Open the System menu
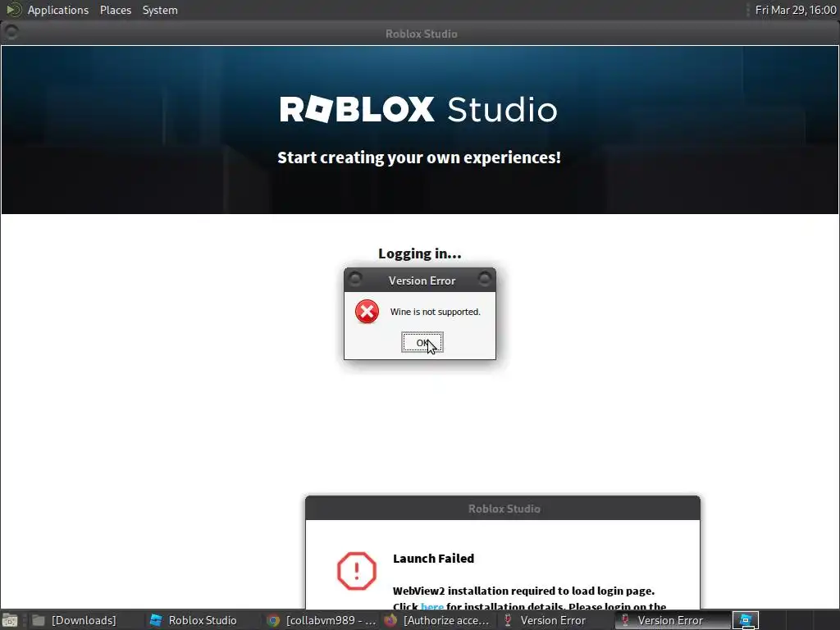Screen dimensions: 840x630 tap(160, 10)
